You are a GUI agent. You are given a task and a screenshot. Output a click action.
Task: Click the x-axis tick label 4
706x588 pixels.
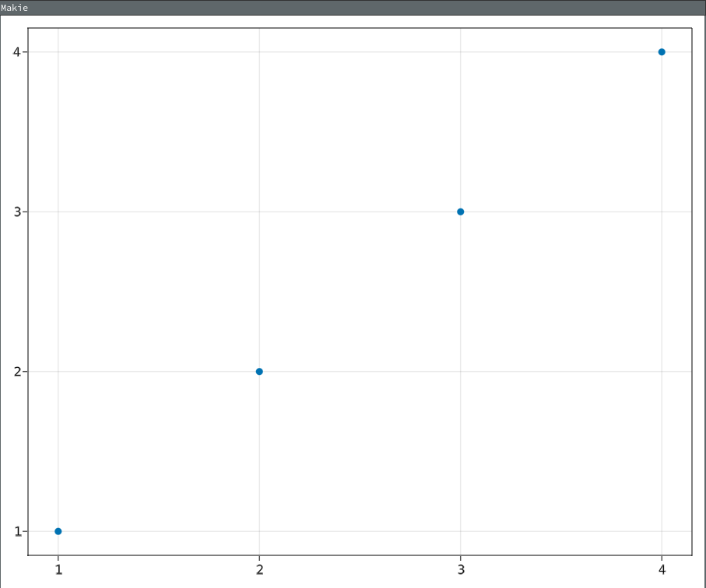(662, 569)
